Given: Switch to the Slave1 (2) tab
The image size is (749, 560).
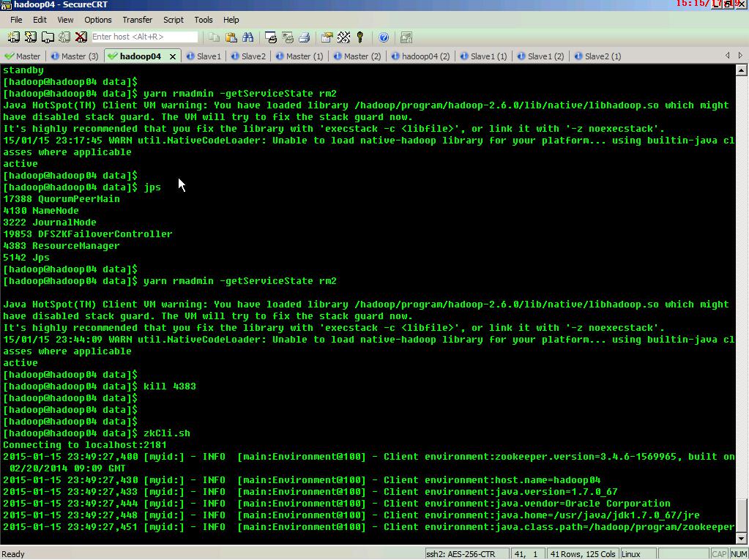Looking at the screenshot, I should click(x=540, y=56).
